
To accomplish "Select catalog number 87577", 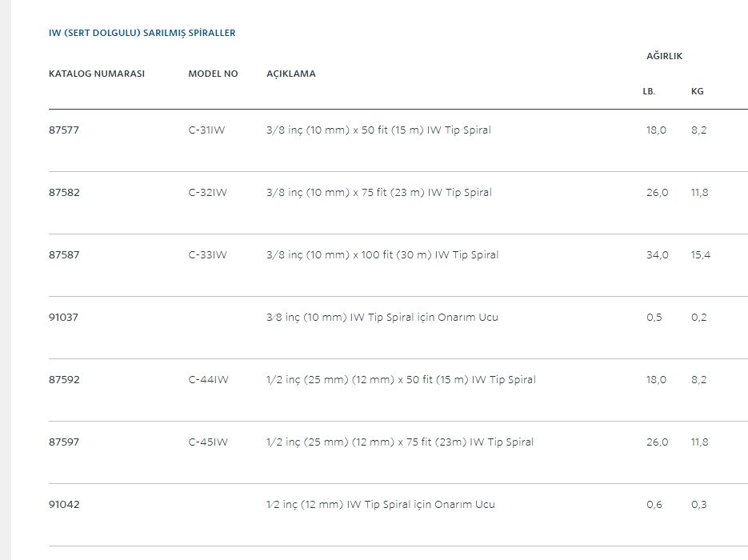I will click(x=64, y=130).
